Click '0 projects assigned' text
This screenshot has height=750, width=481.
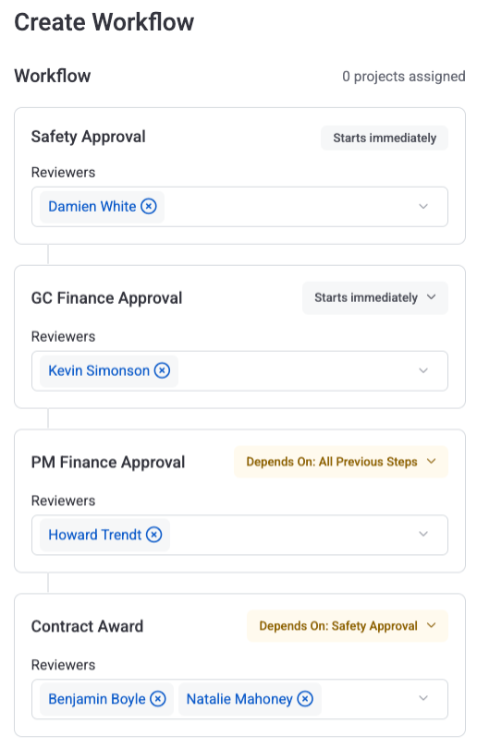click(x=404, y=76)
